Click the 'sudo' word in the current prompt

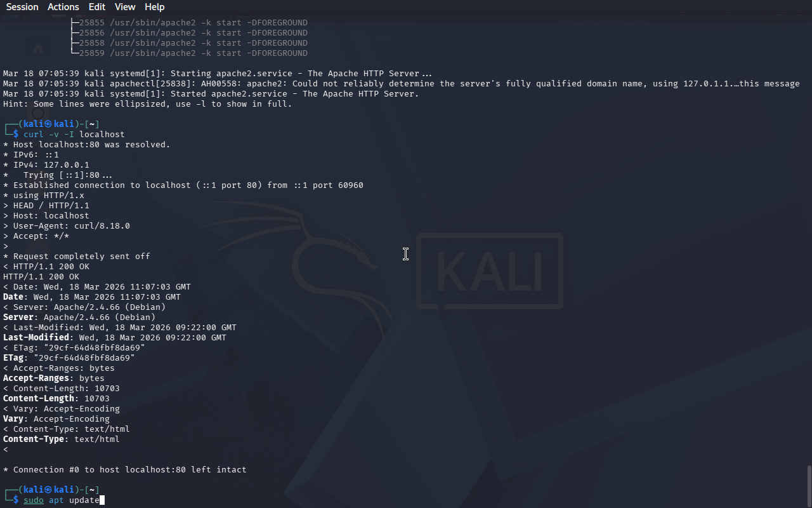click(34, 500)
